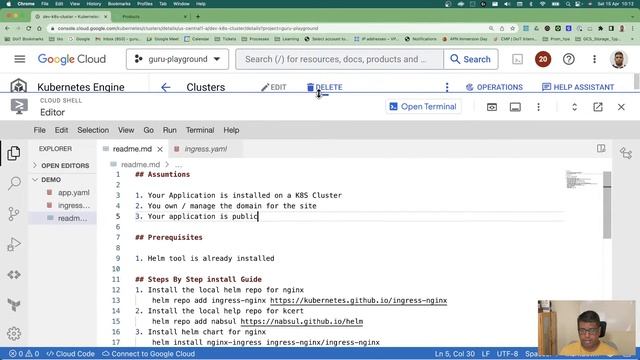Activate Cloud Shell icon in header
Image resolution: width=640 pixels, height=360 pixels.
(x=517, y=59)
